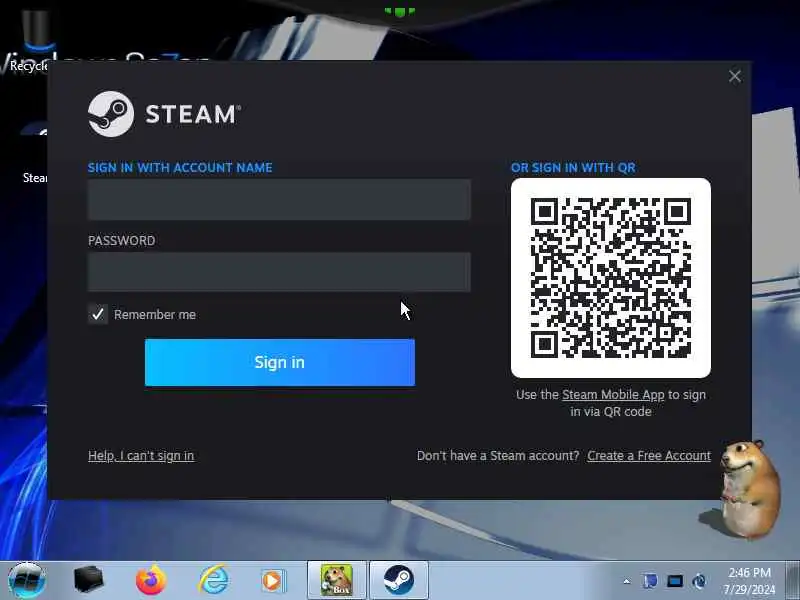This screenshot has height=600, width=800.
Task: Click the 'SIGN IN WITH ACCOUNT NAME' label
Action: 180,167
